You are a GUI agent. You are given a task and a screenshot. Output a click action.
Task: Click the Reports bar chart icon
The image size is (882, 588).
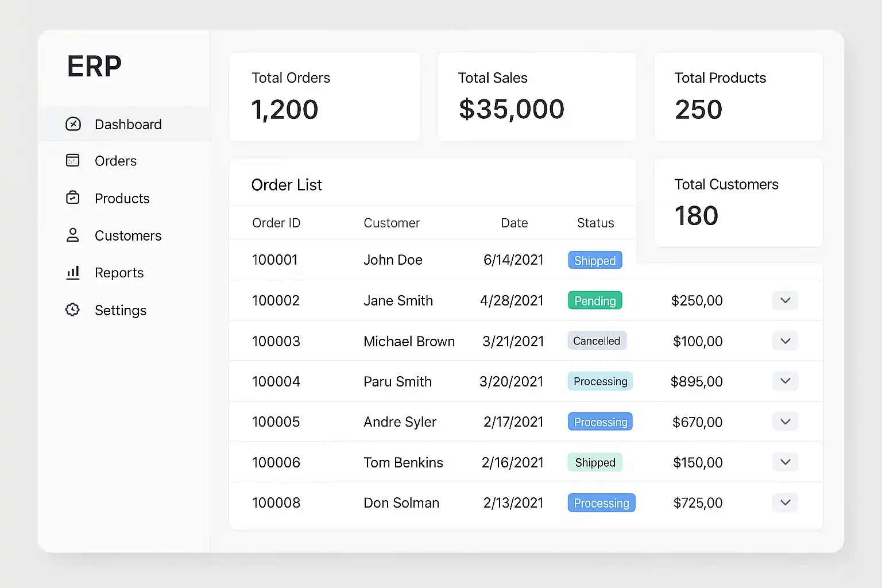73,272
